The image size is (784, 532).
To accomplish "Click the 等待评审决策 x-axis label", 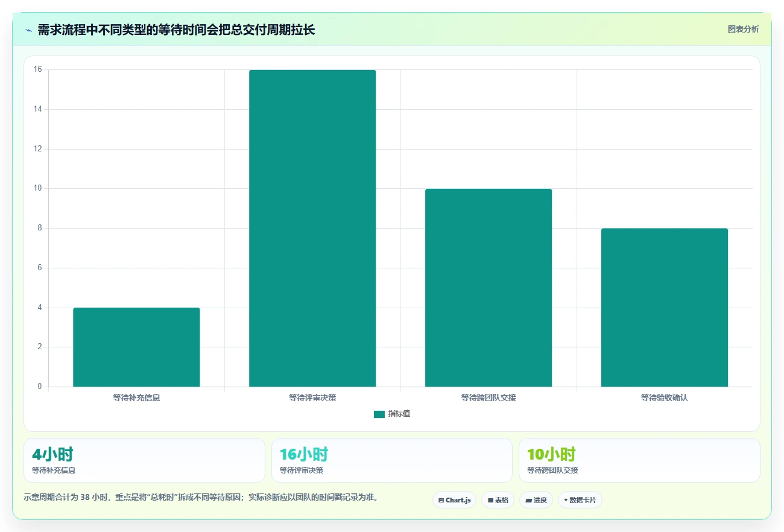I will tap(312, 397).
